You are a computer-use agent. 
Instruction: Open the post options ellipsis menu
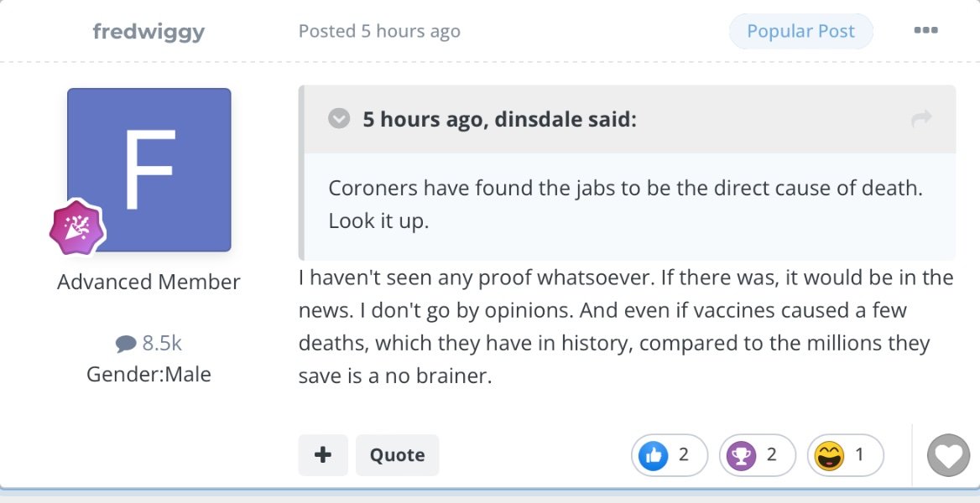click(x=925, y=31)
